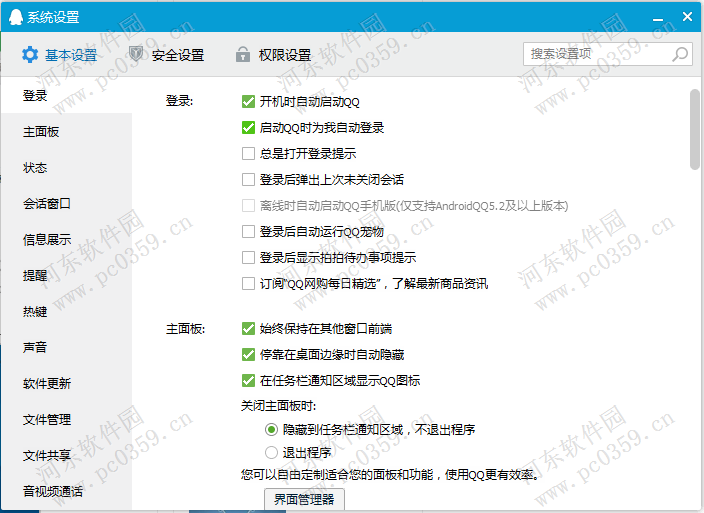Select 隐藏到任务栏通知区域 radio option
The height and width of the screenshot is (513, 704).
click(x=271, y=430)
